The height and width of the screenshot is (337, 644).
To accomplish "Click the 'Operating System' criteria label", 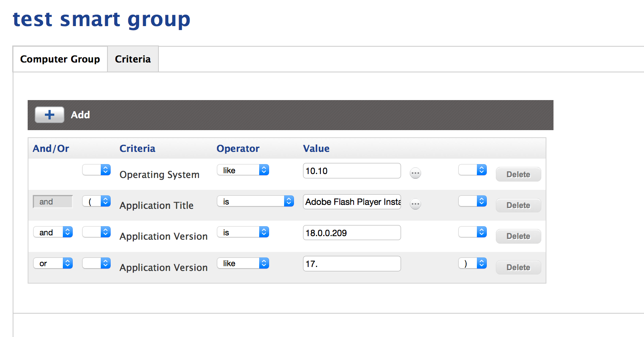I will coord(160,175).
